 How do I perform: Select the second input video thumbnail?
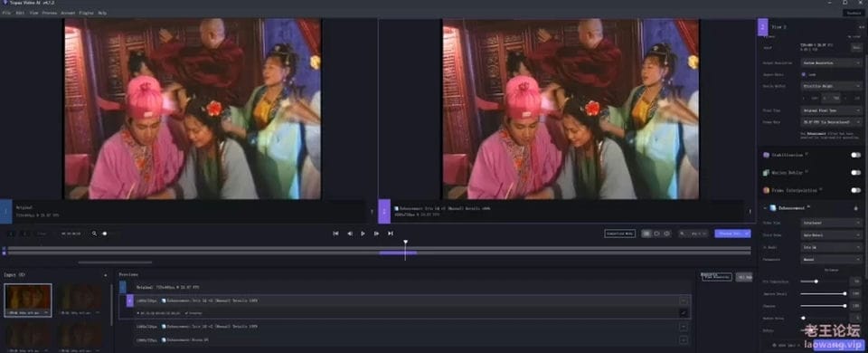coord(80,300)
